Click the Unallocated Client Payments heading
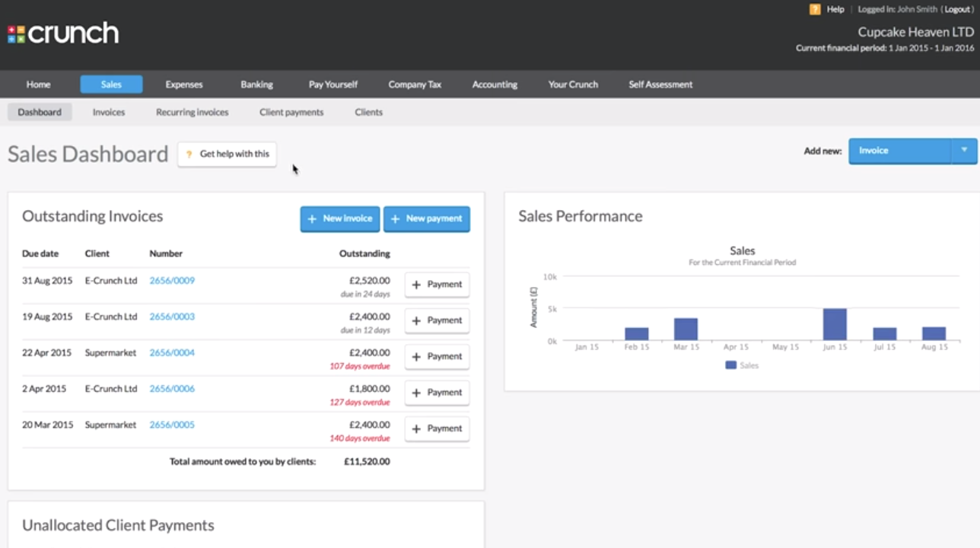This screenshot has height=548, width=980. point(118,525)
